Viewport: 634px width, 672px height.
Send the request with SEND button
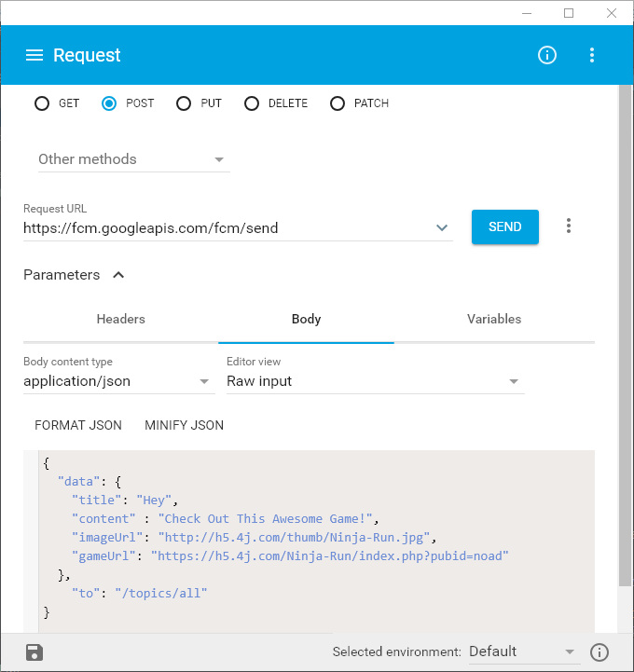(x=505, y=226)
